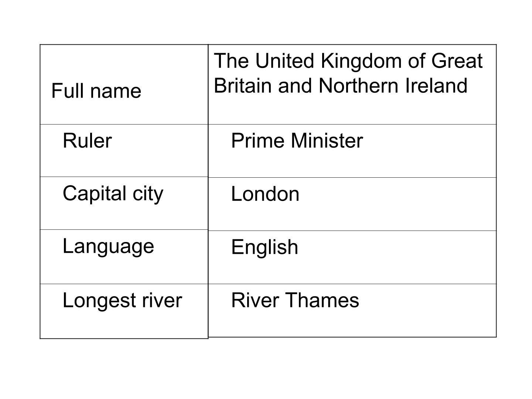Viewport: 532px width, 399px height.
Task: Select the 'English' table cell
Action: pyautogui.click(x=352, y=257)
